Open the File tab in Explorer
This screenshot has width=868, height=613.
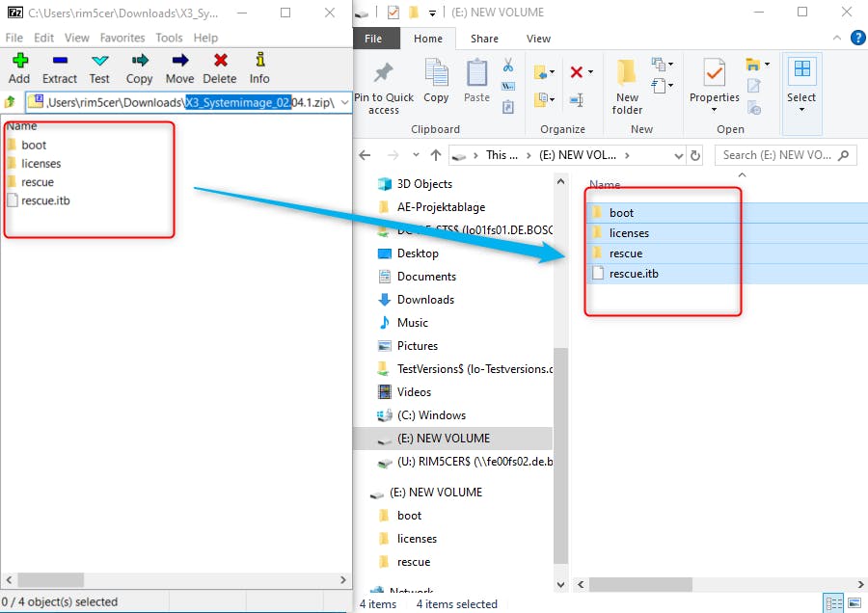(372, 39)
